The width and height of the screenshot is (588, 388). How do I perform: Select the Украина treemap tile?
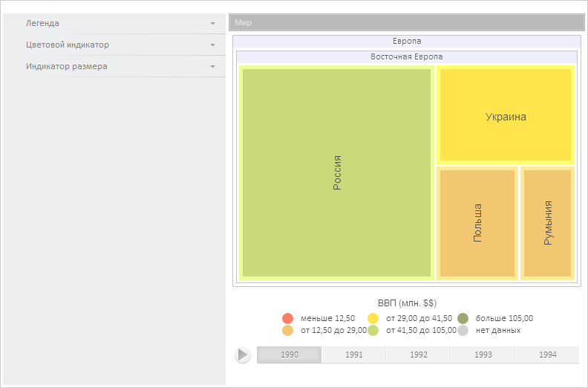tap(506, 117)
